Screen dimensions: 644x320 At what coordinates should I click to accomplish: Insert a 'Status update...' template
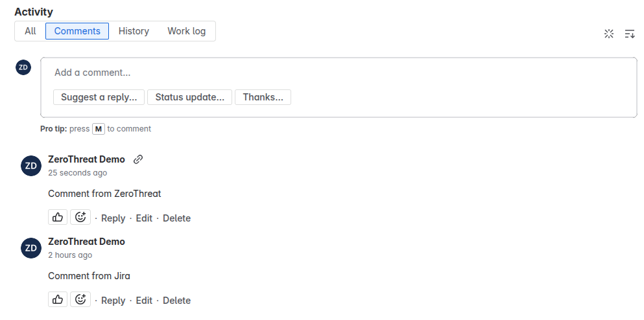pyautogui.click(x=190, y=97)
